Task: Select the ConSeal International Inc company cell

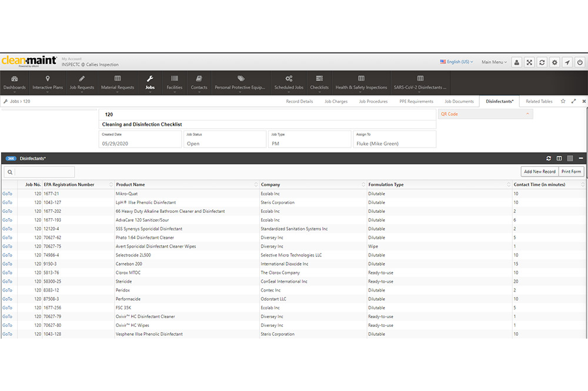Action: click(313, 282)
